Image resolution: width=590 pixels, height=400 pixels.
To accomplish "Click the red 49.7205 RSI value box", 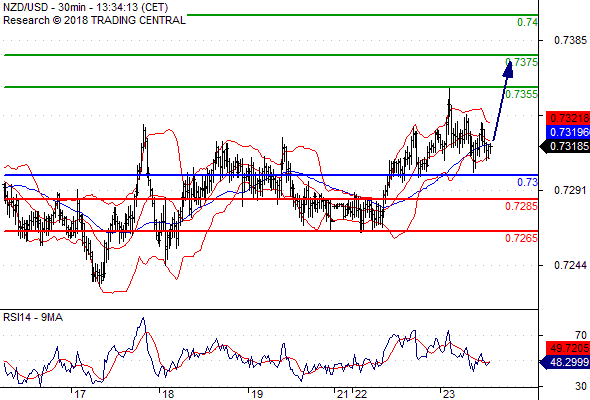I will [x=568, y=348].
